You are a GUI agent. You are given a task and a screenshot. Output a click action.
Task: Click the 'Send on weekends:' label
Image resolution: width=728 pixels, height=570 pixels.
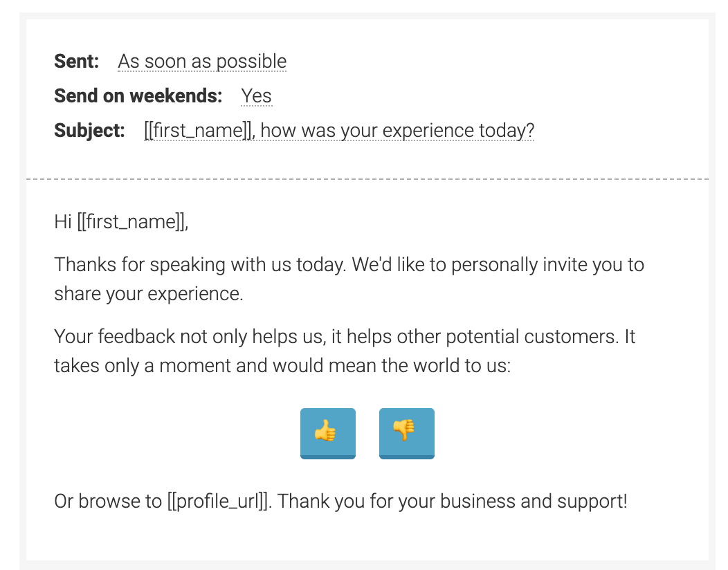138,96
